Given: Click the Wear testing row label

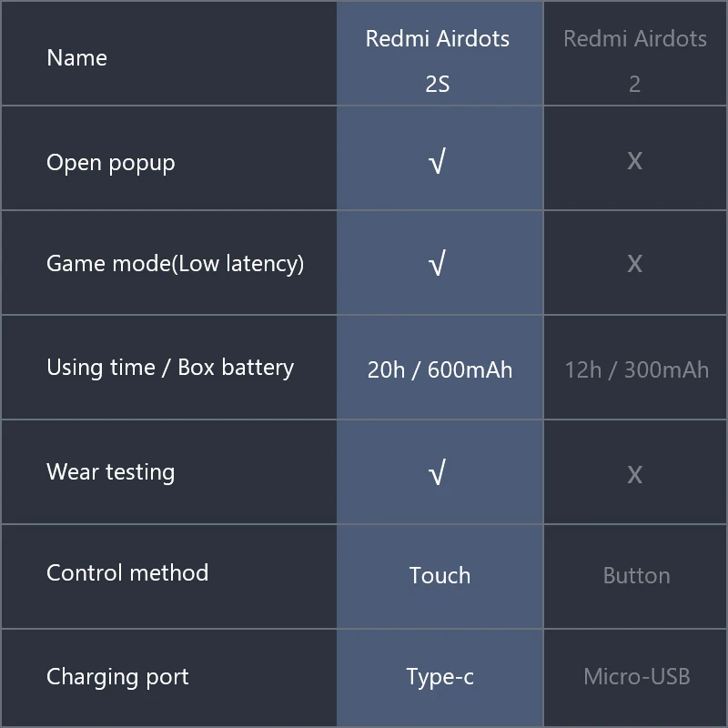Looking at the screenshot, I should pyautogui.click(x=110, y=472).
